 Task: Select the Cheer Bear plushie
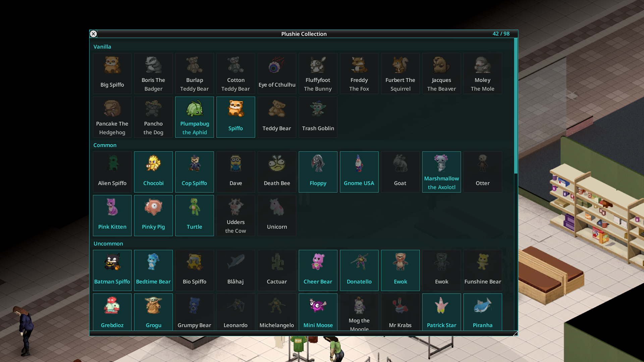[318, 270]
